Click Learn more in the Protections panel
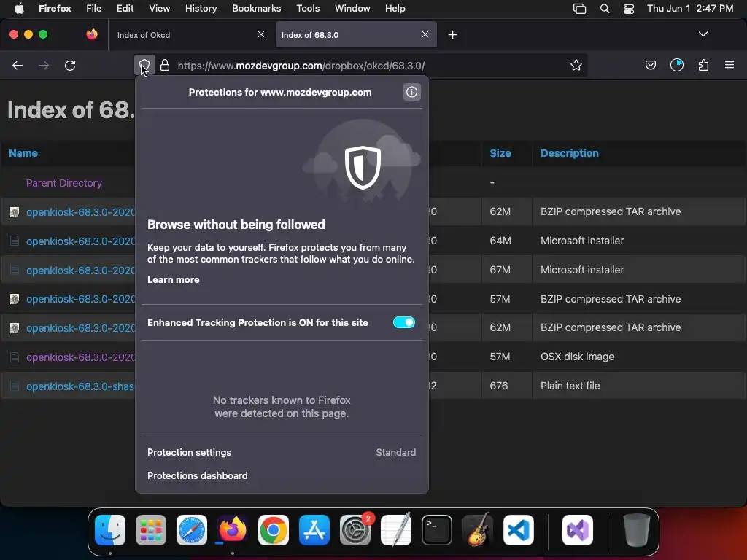747x560 pixels. pos(174,279)
